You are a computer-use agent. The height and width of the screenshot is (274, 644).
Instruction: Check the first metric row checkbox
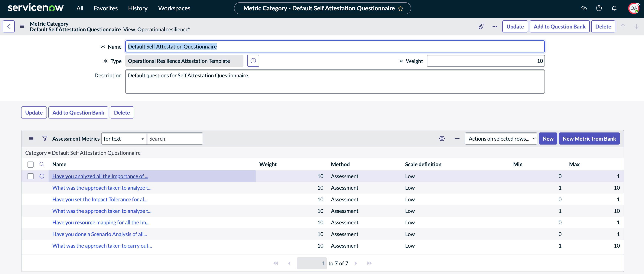click(31, 176)
